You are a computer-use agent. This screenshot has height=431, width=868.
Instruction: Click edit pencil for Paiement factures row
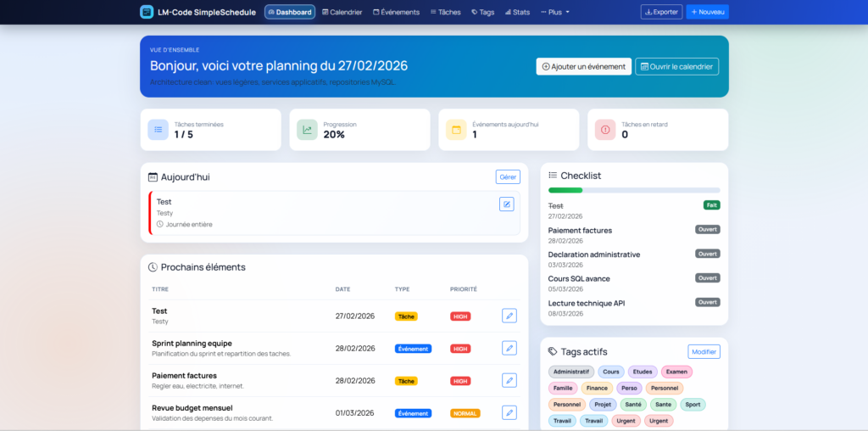pyautogui.click(x=509, y=380)
